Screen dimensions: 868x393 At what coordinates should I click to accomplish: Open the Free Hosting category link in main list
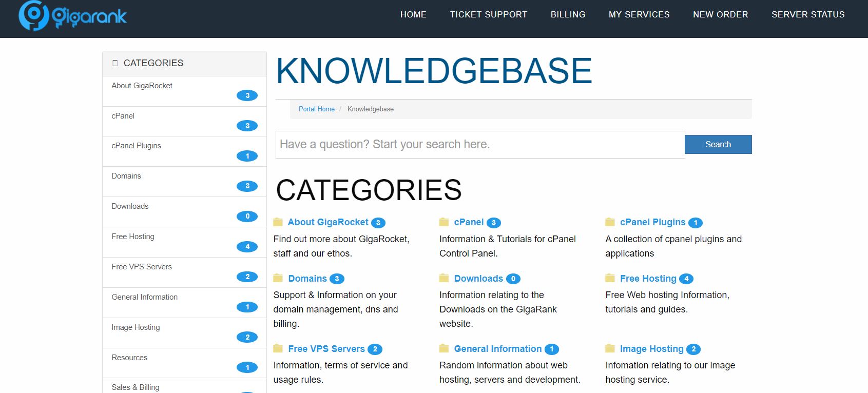648,279
